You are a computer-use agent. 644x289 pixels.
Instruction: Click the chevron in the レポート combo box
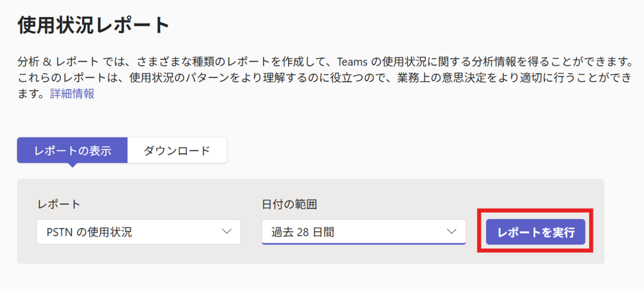point(226,232)
